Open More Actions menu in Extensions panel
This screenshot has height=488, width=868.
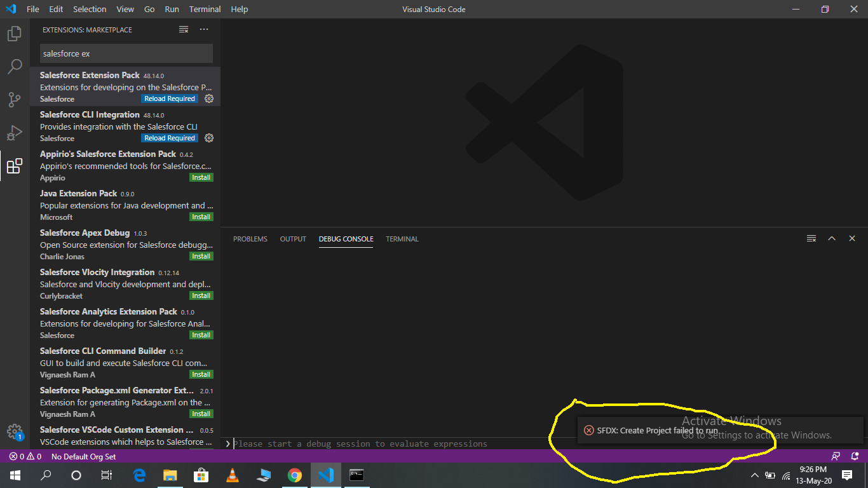pyautogui.click(x=203, y=29)
